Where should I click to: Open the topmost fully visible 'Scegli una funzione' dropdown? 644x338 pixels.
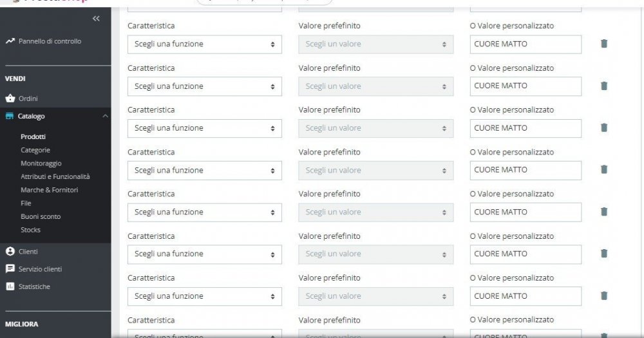204,44
